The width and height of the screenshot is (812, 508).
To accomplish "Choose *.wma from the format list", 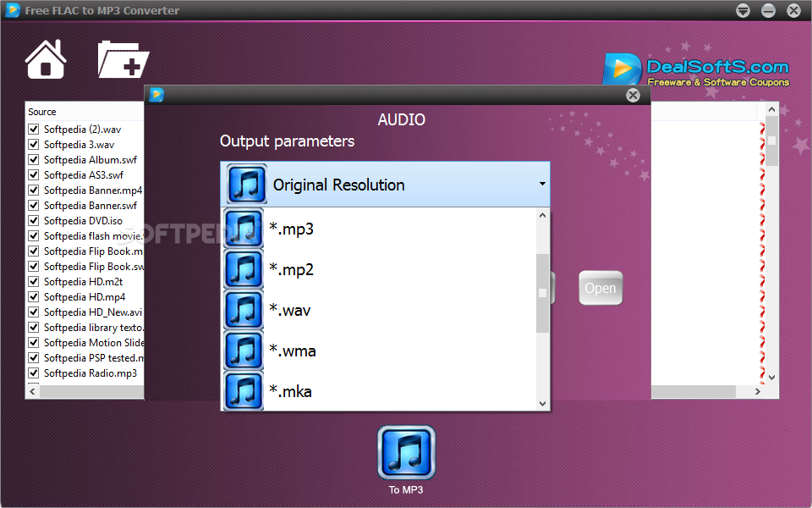I will 380,351.
